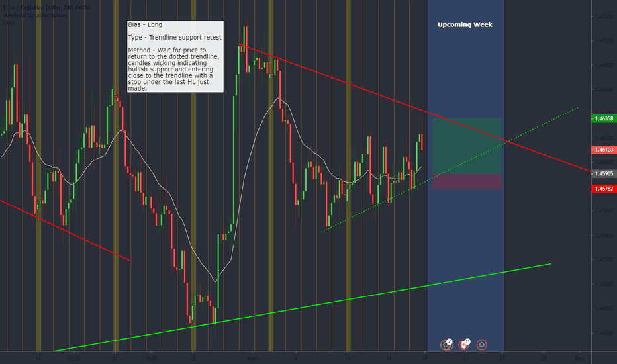Screen dimensions: 617x364
Task: Click the red 1.45782 stop price label
Action: (x=602, y=189)
